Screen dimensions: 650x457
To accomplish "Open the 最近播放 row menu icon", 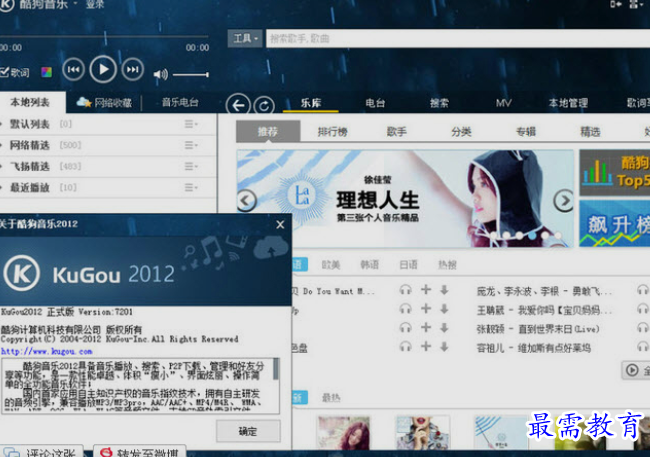I will point(191,187).
